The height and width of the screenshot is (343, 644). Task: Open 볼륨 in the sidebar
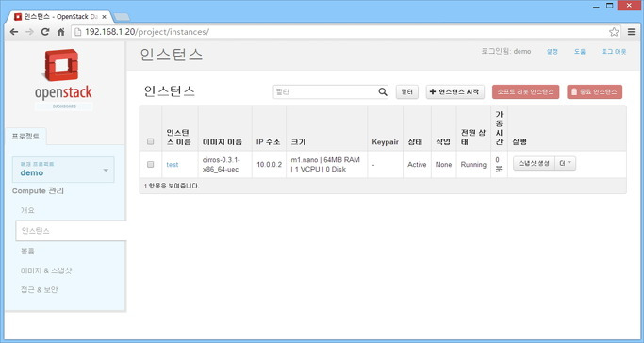tap(27, 251)
